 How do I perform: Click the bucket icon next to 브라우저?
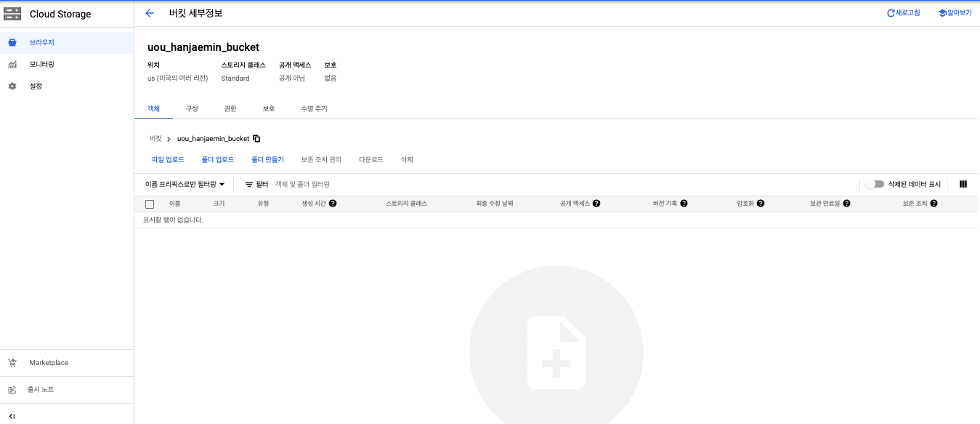(x=12, y=43)
